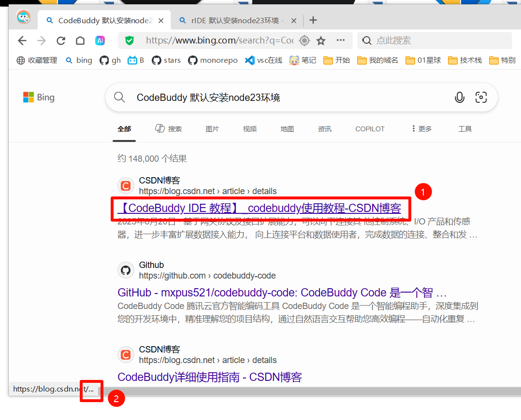
Task: Open the Bilibili B bookmark
Action: coord(136,60)
